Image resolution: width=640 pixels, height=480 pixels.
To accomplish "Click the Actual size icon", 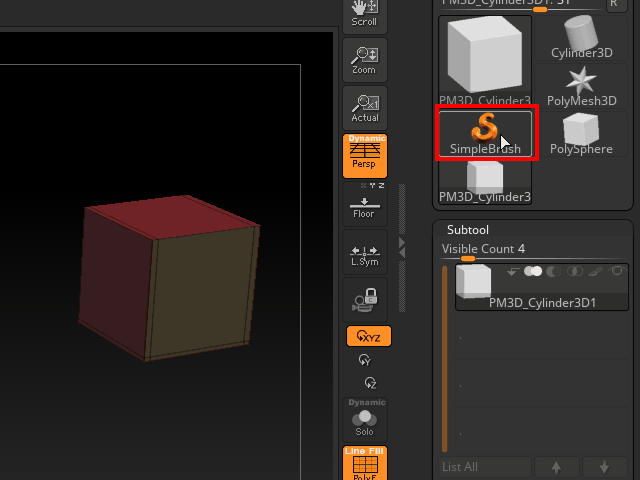I will [x=364, y=108].
